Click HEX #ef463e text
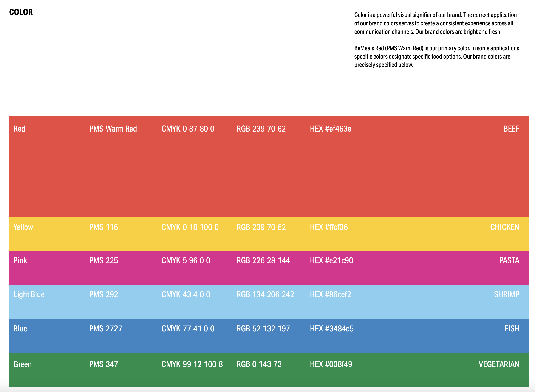535x392 pixels. (x=330, y=129)
